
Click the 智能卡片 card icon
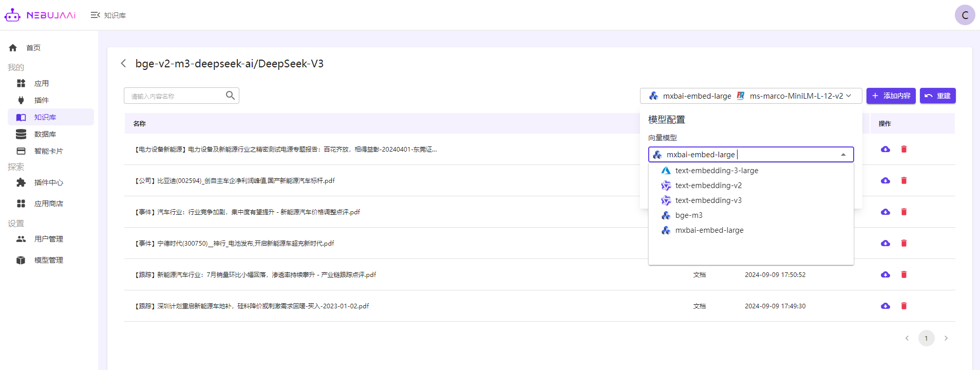(x=21, y=151)
